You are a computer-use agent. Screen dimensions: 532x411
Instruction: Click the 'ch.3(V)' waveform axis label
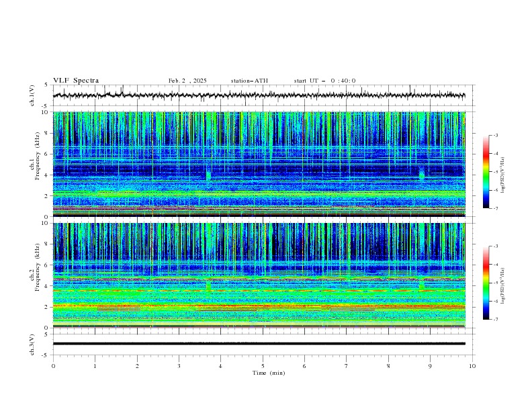pyautogui.click(x=32, y=345)
